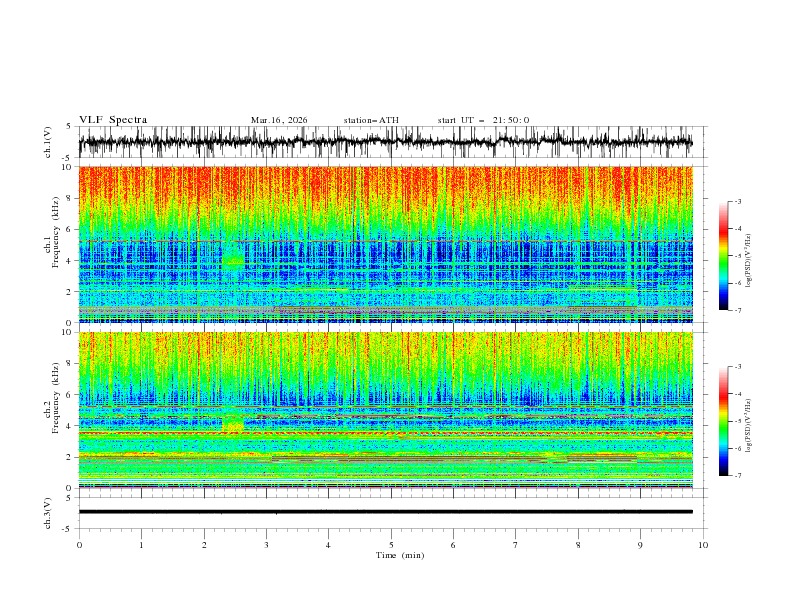The height and width of the screenshot is (612, 792).
Task: Click time axis tick label '0'
Action: (x=79, y=545)
